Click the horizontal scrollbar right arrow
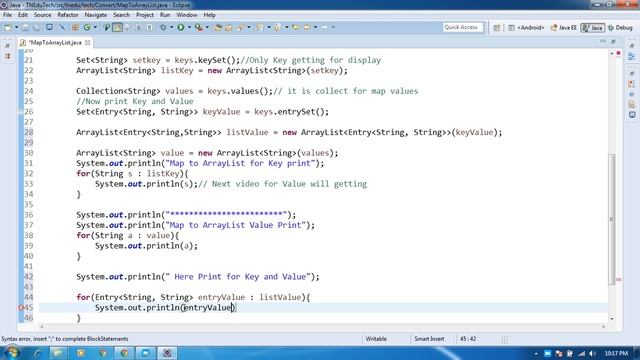This screenshot has width=640, height=360. pos(604,327)
